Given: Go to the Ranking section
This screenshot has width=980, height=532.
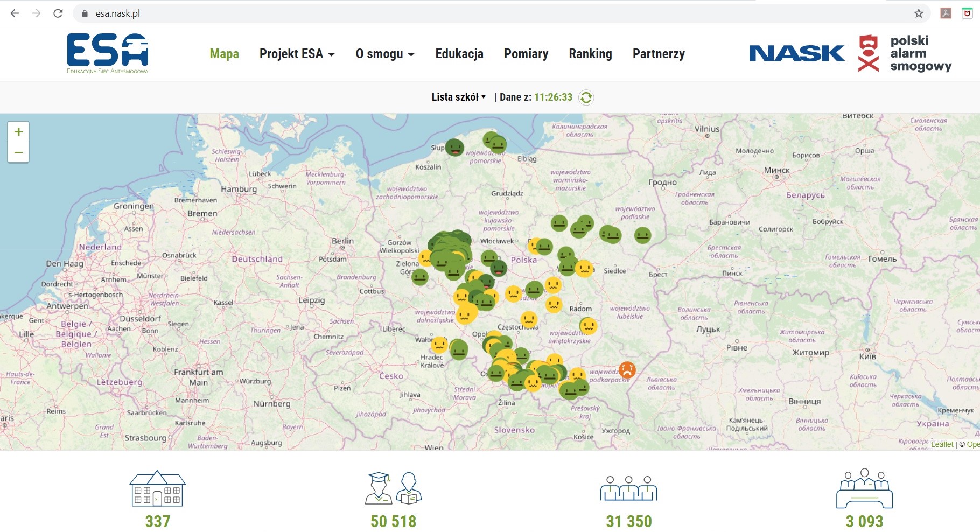Looking at the screenshot, I should 590,54.
